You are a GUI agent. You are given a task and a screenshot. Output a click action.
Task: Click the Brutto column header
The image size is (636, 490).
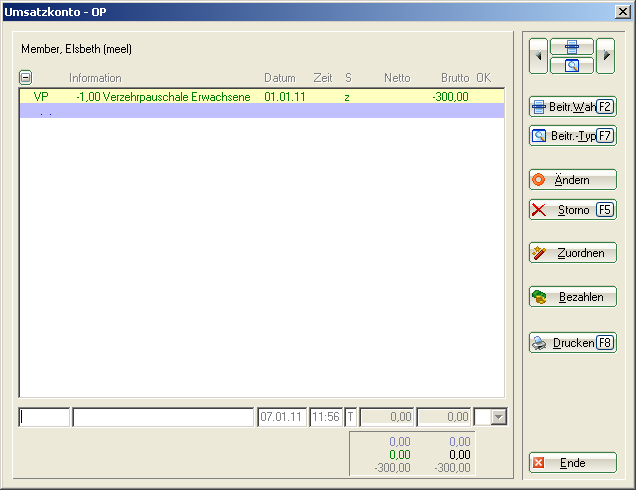coord(455,78)
